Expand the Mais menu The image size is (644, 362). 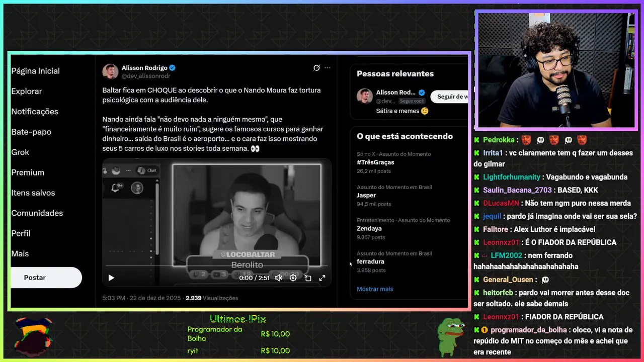[20, 254]
